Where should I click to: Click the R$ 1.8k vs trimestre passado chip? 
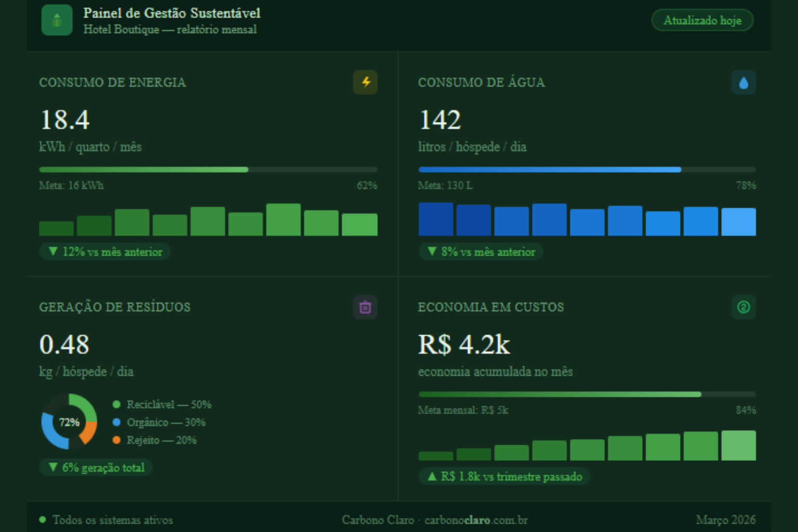(x=504, y=476)
